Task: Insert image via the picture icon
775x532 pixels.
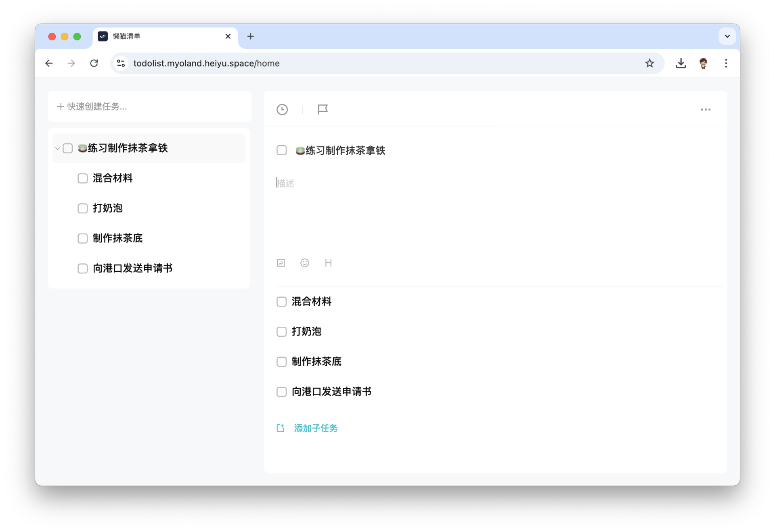Action: click(x=281, y=263)
